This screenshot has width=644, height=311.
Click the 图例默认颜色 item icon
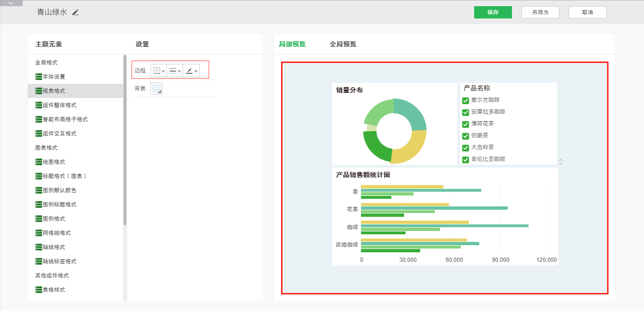tap(39, 190)
